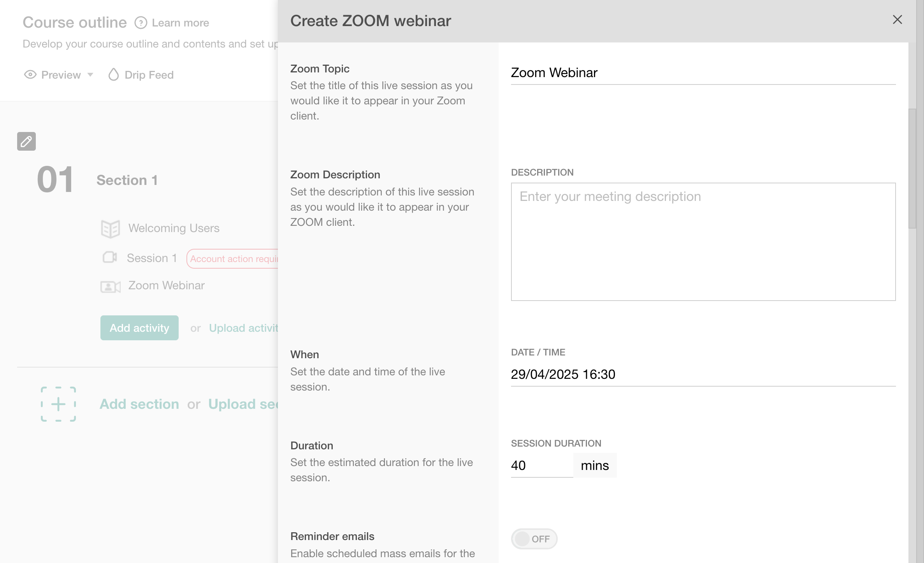Enable the Reminder emails toggle
Screen dimensions: 924x563
[534, 539]
